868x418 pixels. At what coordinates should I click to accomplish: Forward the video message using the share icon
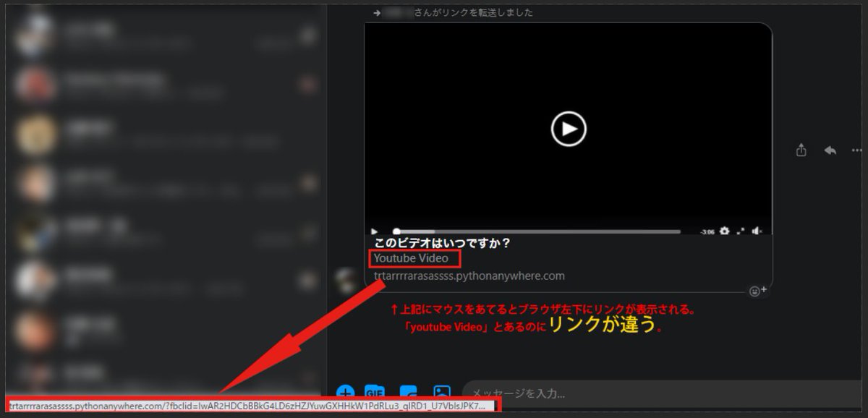click(801, 150)
